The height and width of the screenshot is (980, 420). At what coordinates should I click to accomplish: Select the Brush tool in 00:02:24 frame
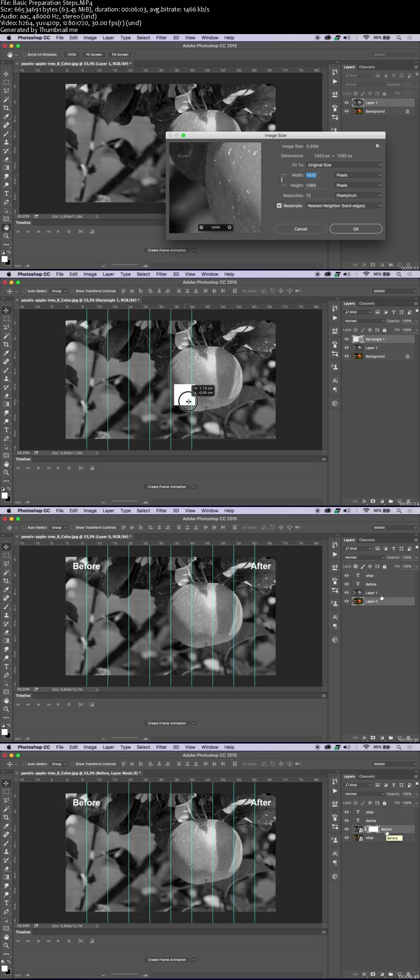point(6,370)
